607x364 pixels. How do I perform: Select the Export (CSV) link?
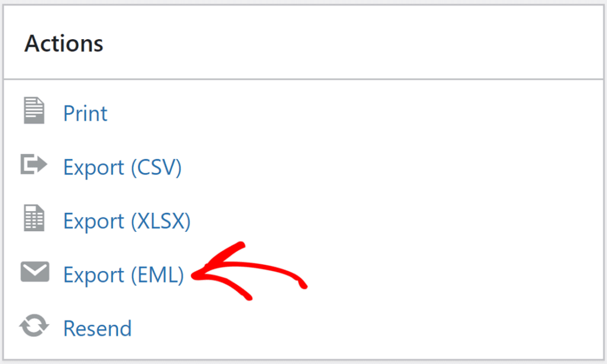[x=122, y=168]
